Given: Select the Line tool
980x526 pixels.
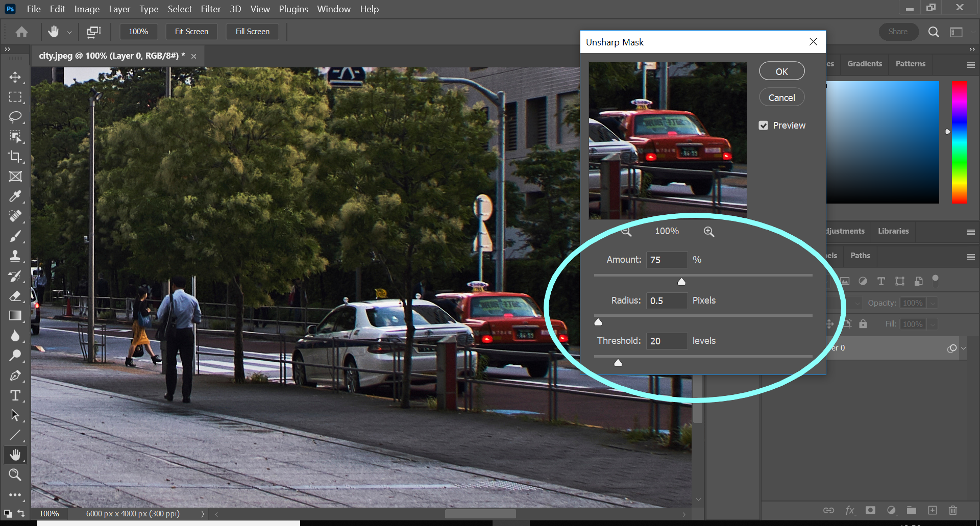Looking at the screenshot, I should click(15, 435).
